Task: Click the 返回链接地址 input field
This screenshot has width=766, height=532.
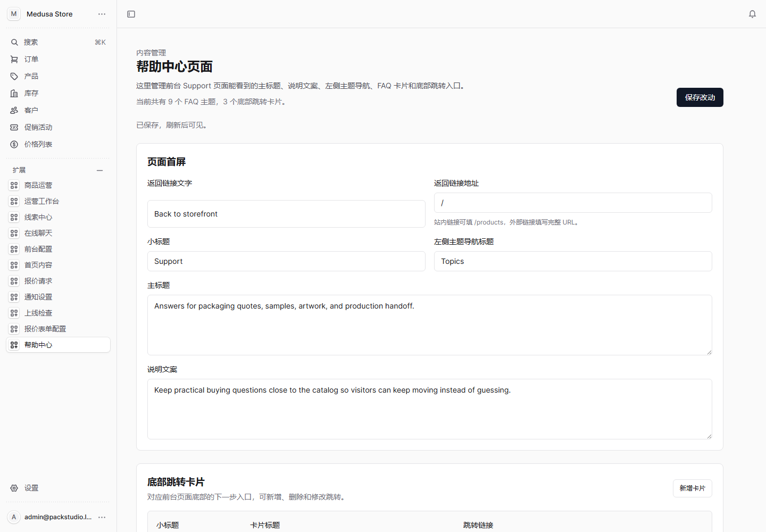Action: click(x=573, y=203)
